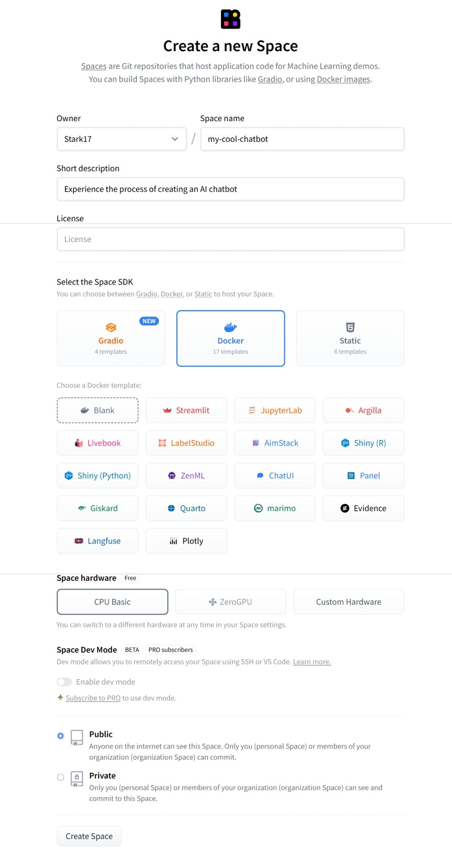Choose the JupyterLab template
The height and width of the screenshot is (868, 452).
(x=275, y=410)
